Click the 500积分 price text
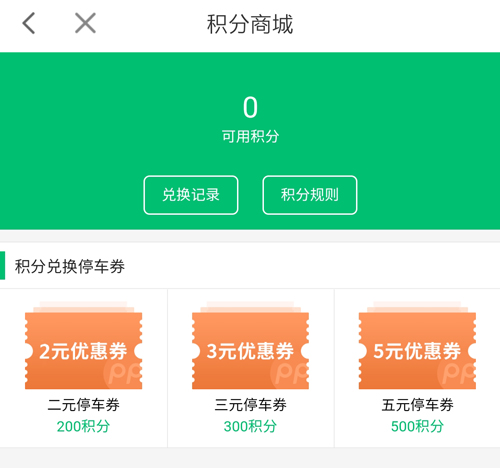This screenshot has height=468, width=500. [417, 426]
